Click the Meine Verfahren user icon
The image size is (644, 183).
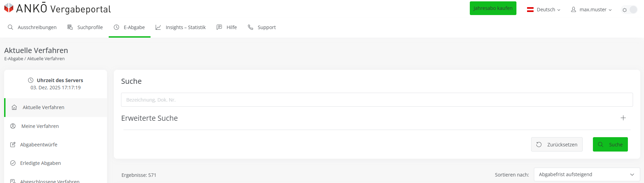click(13, 126)
